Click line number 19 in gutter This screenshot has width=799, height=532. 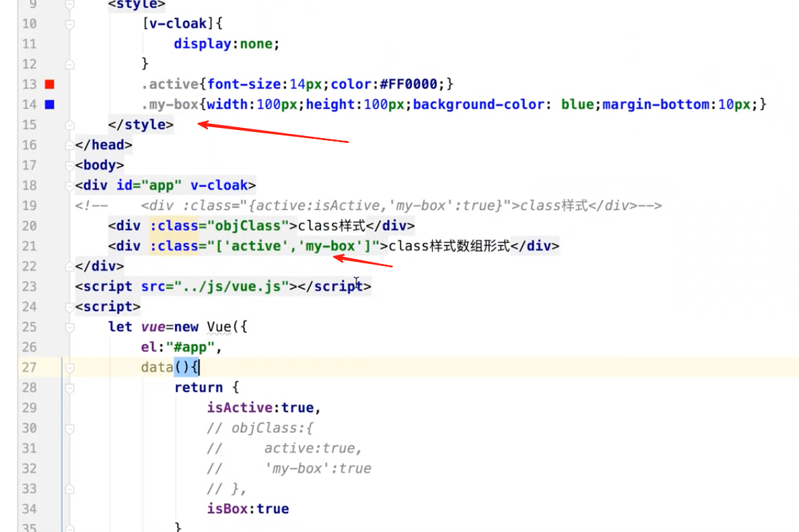point(29,205)
